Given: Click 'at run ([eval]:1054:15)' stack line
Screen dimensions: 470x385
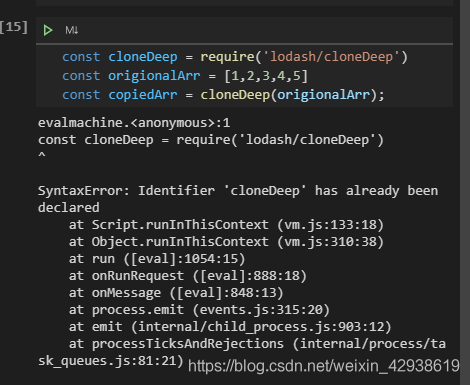Looking at the screenshot, I should pyautogui.click(x=157, y=259).
